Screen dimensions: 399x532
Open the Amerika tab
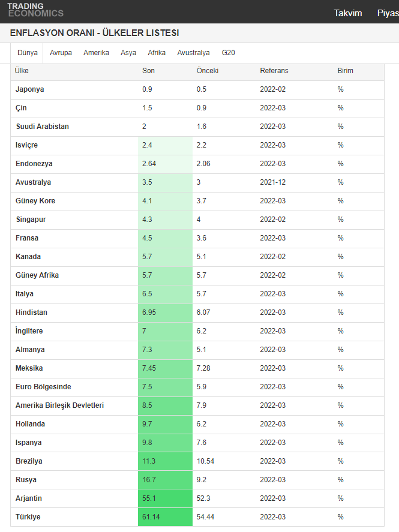click(x=96, y=53)
